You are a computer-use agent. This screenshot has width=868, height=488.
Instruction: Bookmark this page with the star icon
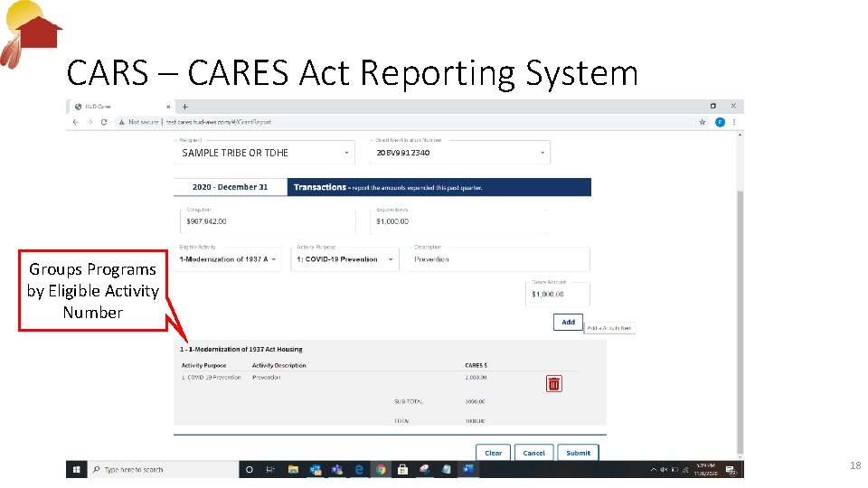[x=703, y=122]
